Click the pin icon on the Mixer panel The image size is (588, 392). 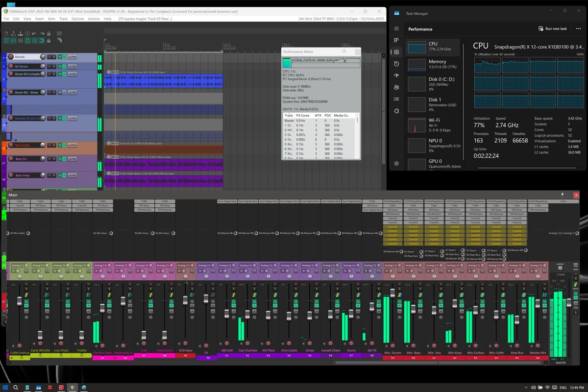coord(563,195)
